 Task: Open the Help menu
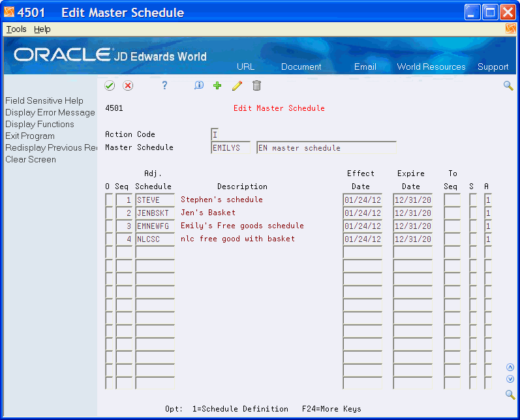(42, 29)
